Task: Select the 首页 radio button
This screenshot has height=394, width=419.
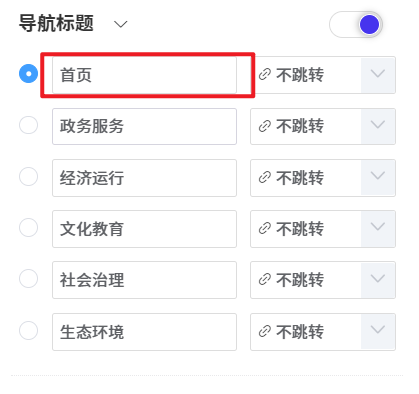Action: coord(28,73)
